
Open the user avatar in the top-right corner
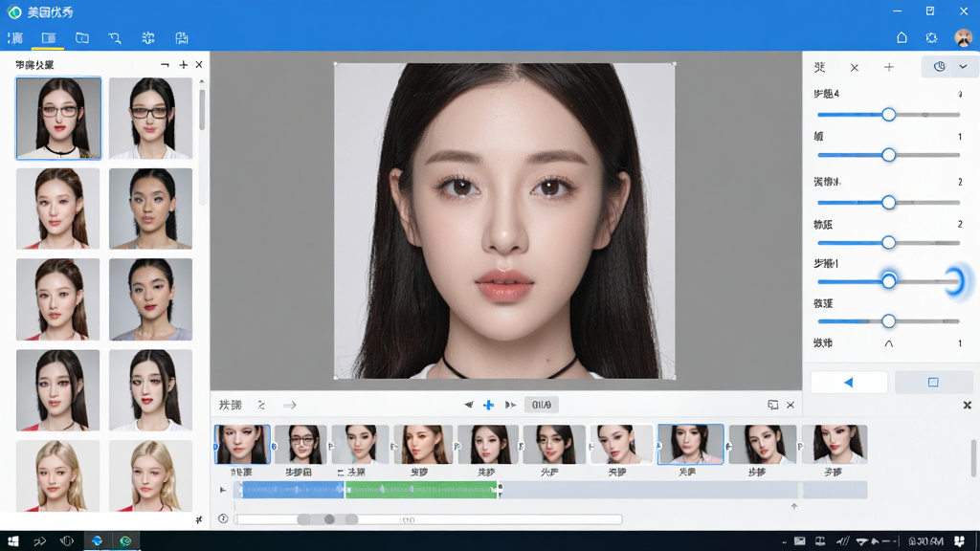[963, 37]
